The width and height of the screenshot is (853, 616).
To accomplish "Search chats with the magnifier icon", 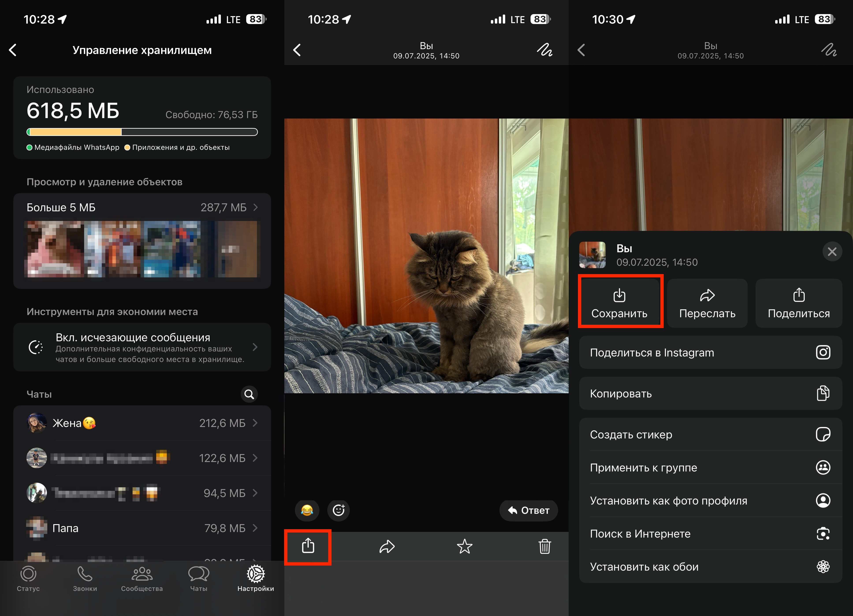I will 249,394.
